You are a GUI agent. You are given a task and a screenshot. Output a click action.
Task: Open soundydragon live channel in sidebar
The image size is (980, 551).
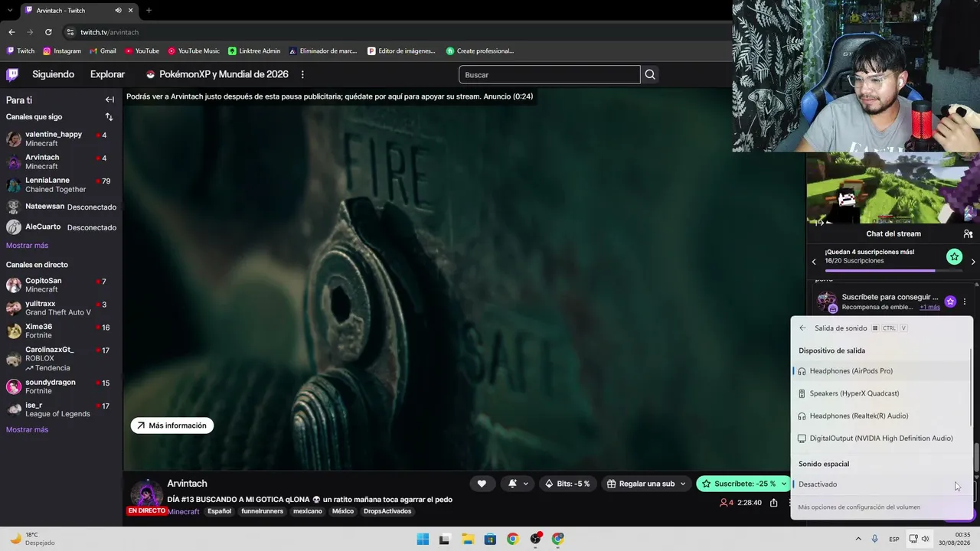(x=61, y=386)
